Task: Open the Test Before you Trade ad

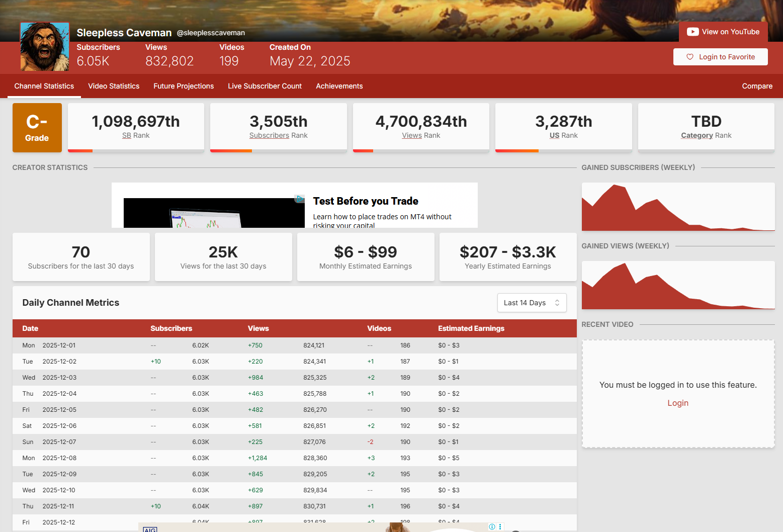Action: [366, 201]
